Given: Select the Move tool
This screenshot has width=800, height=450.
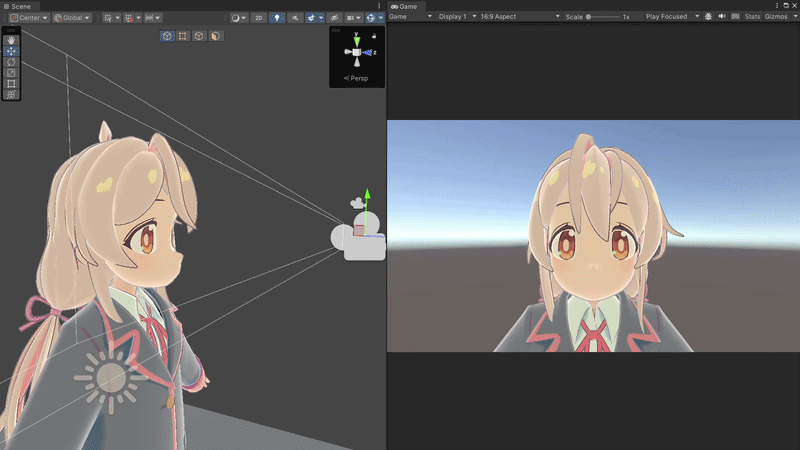Looking at the screenshot, I should click(11, 51).
